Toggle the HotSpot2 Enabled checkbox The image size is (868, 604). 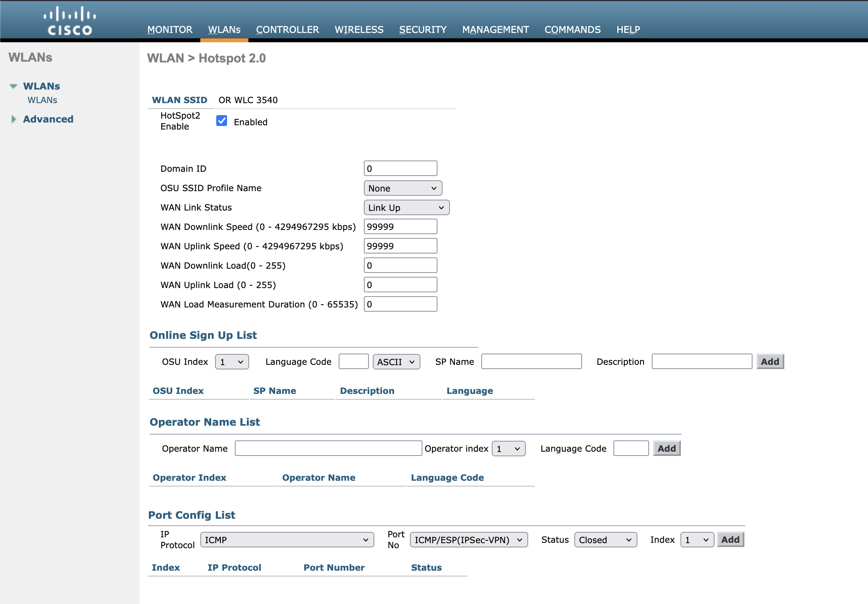click(222, 121)
